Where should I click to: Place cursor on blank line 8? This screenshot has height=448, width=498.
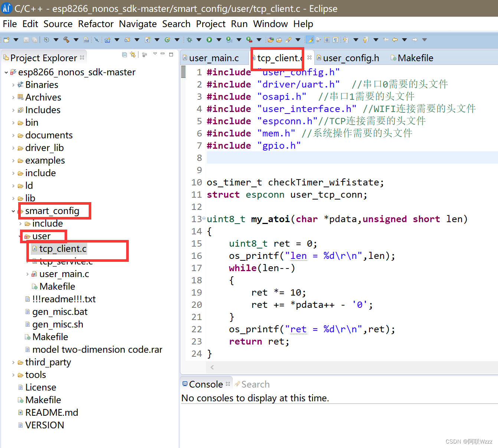click(x=352, y=158)
